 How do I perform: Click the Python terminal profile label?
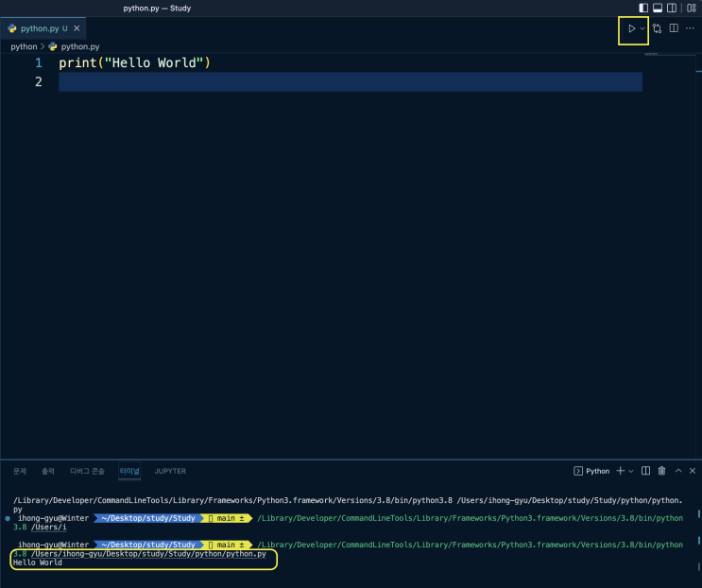click(x=598, y=471)
